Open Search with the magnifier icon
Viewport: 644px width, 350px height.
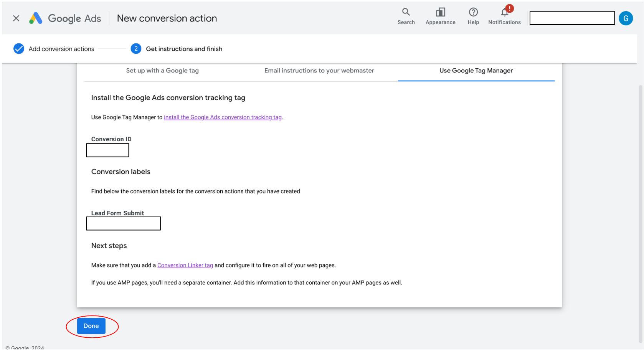(406, 12)
